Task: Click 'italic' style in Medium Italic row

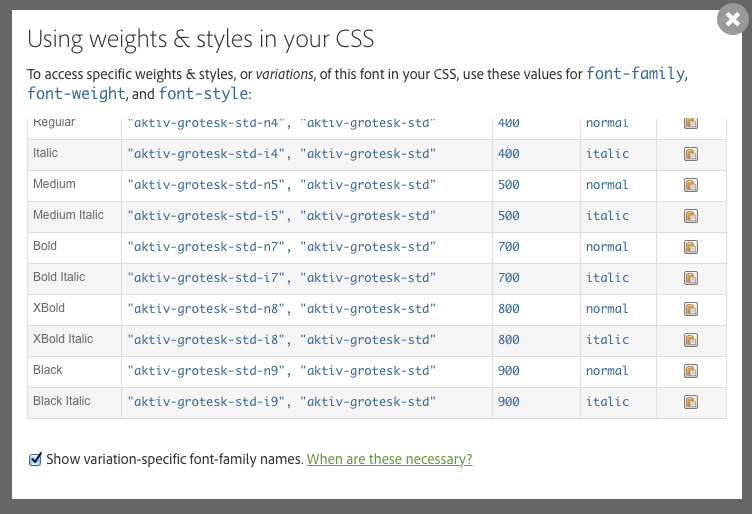Action: [x=607, y=216]
